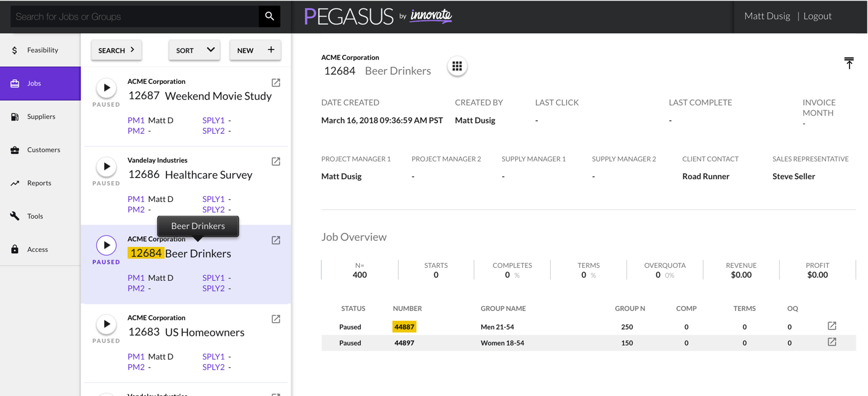The image size is (868, 396).
Task: Select the Reports sidebar item
Action: point(39,183)
